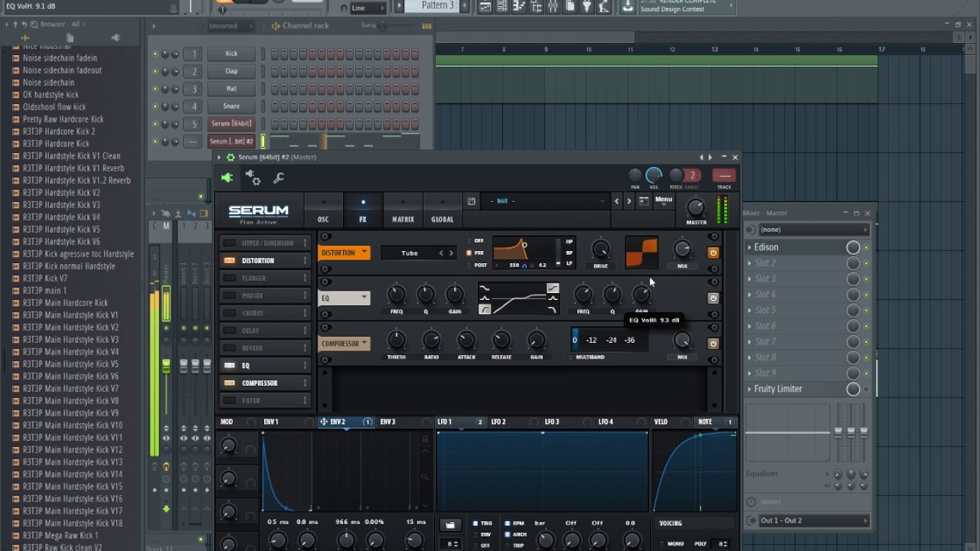Select the Serum [64bit] channel button
The height and width of the screenshot is (551, 980).
coord(231,123)
